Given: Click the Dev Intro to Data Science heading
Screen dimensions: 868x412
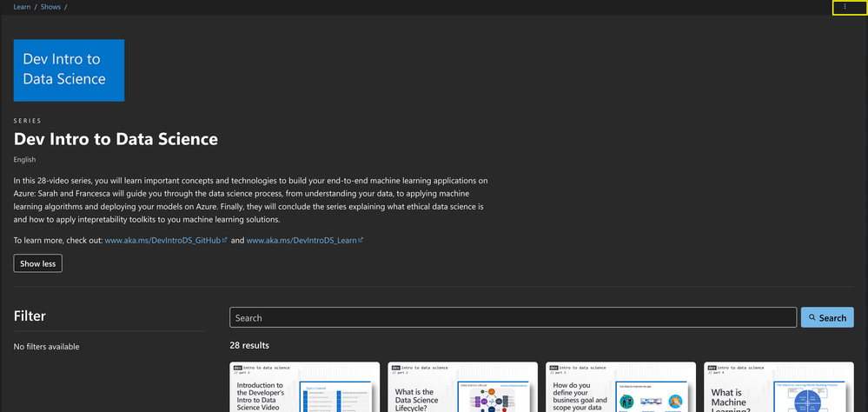Looking at the screenshot, I should click(116, 139).
